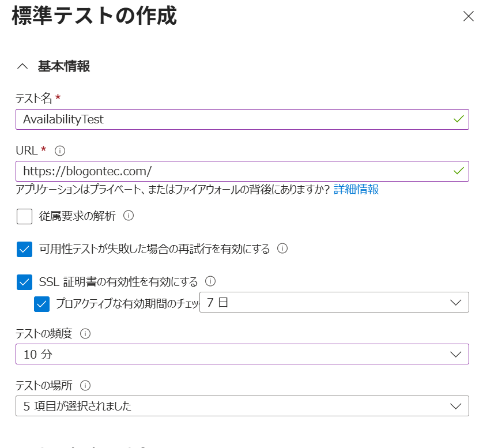Viewport: 483px width, 448px height.
Task: Click info icon beside 従属要求の解析
Action: [x=129, y=216]
